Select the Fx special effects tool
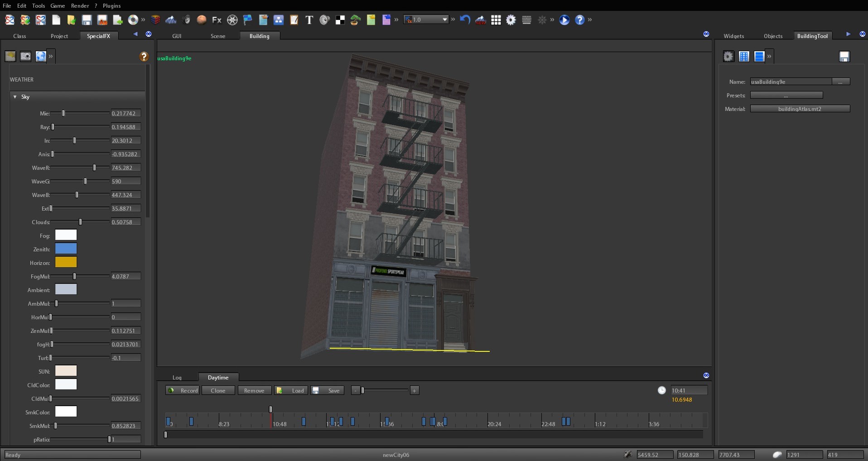Screen dimensions: 868x461 tap(217, 20)
